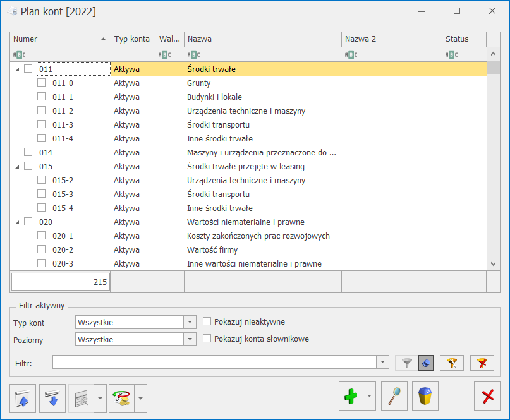Click the ABC filter icon under Wal... column
This screenshot has height=420, width=510.
tap(164, 54)
